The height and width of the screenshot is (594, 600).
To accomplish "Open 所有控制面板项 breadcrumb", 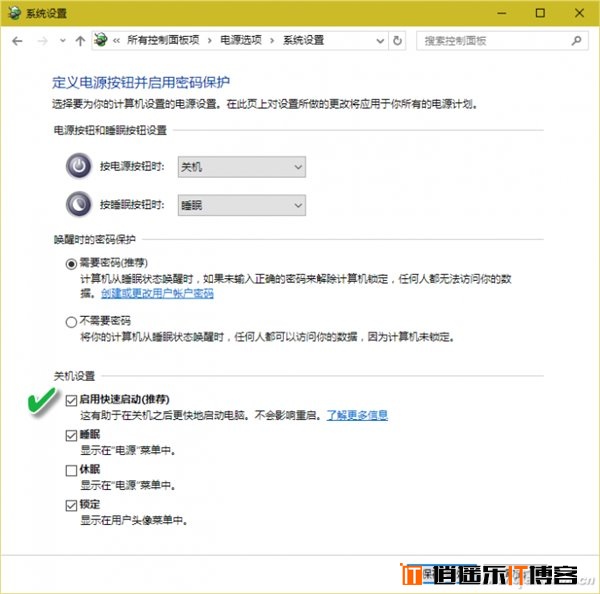I will [x=163, y=40].
